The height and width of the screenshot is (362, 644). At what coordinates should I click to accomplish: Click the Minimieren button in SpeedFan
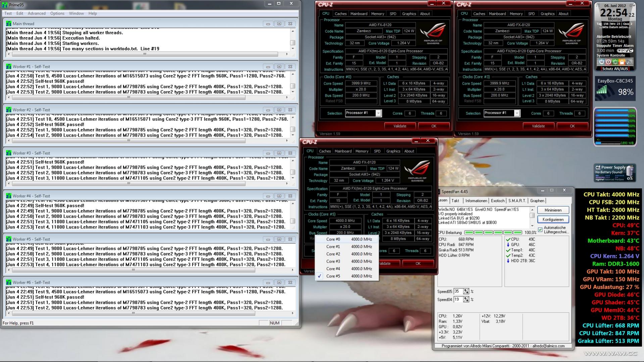click(x=553, y=210)
